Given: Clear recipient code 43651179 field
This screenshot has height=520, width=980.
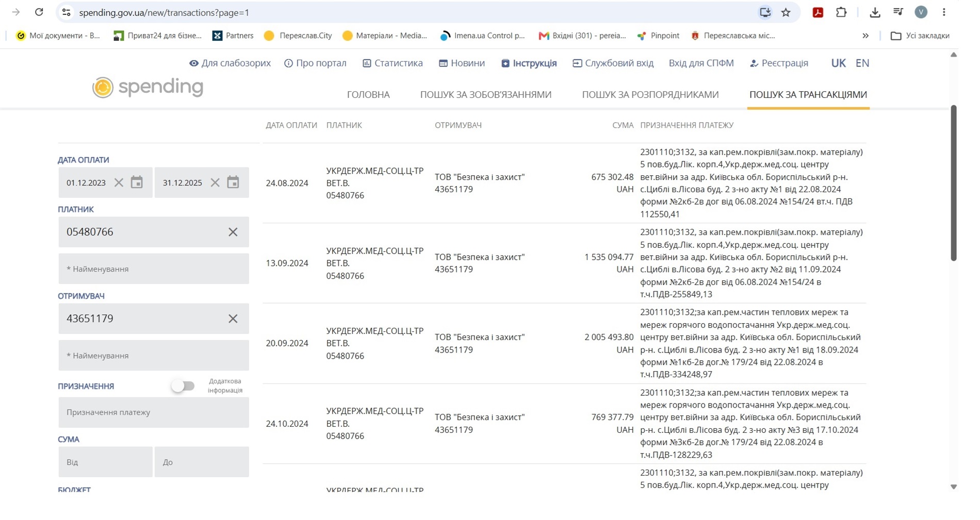Looking at the screenshot, I should tap(233, 318).
